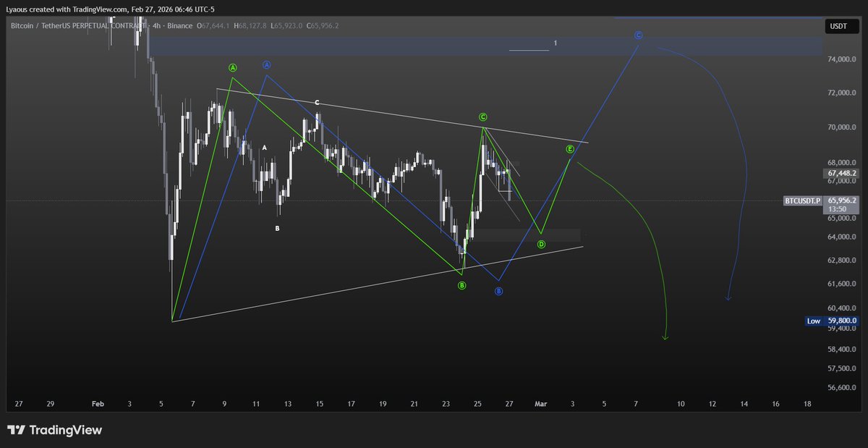Click the open value O67,644.1
868x448 pixels.
click(214, 25)
